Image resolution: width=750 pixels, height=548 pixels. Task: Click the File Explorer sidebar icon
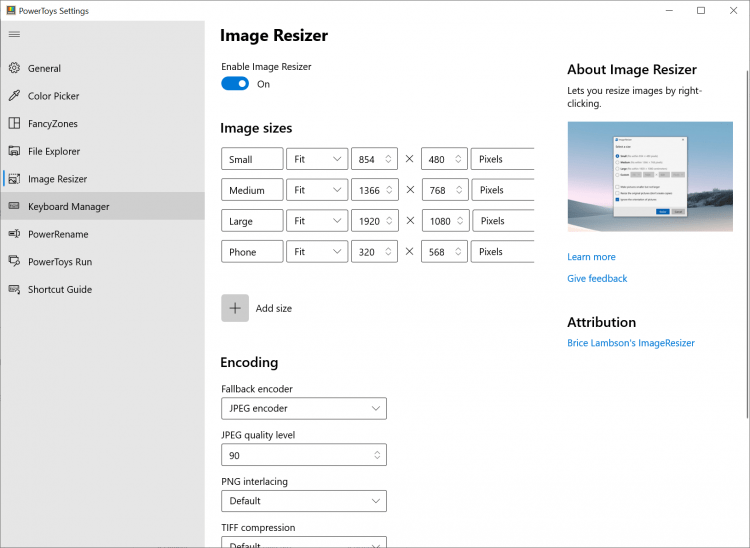(14, 151)
